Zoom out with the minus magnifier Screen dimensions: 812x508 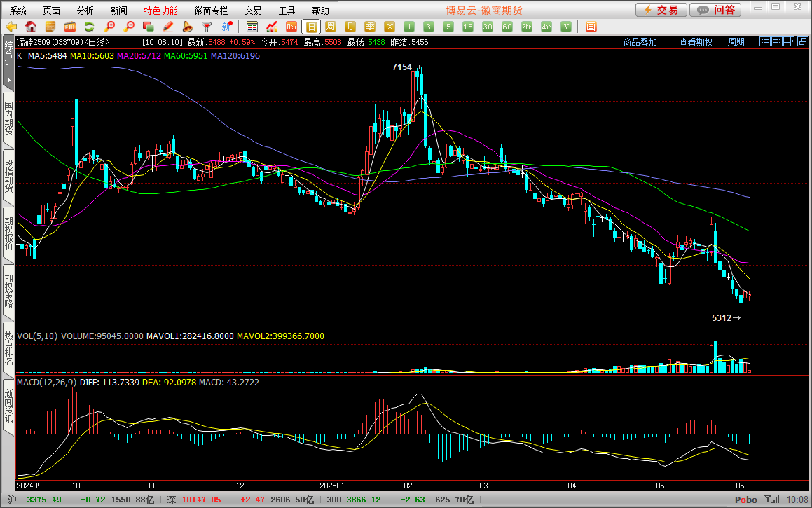[129, 27]
